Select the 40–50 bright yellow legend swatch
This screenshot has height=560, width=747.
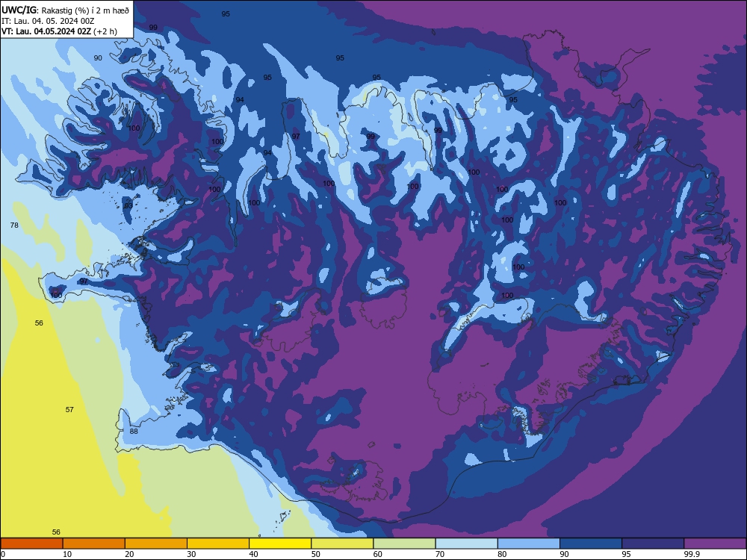pyautogui.click(x=280, y=544)
